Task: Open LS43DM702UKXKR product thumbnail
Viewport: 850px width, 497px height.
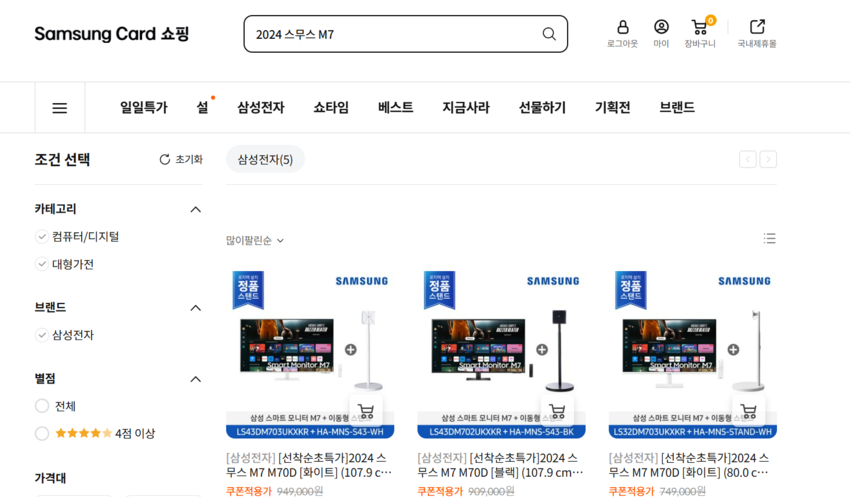Action: pos(501,353)
